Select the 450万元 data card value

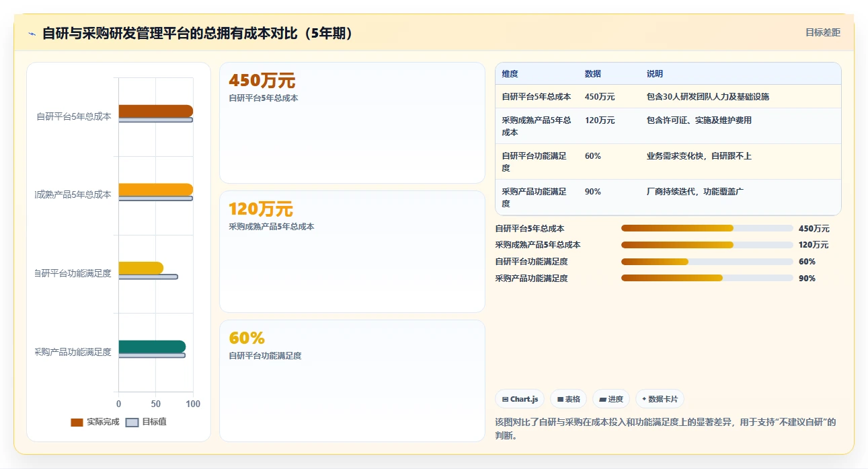pyautogui.click(x=262, y=81)
